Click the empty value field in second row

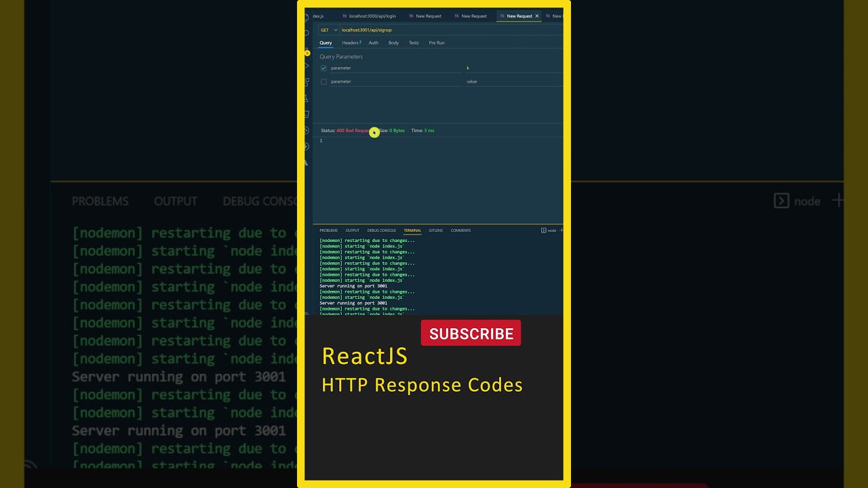click(514, 81)
